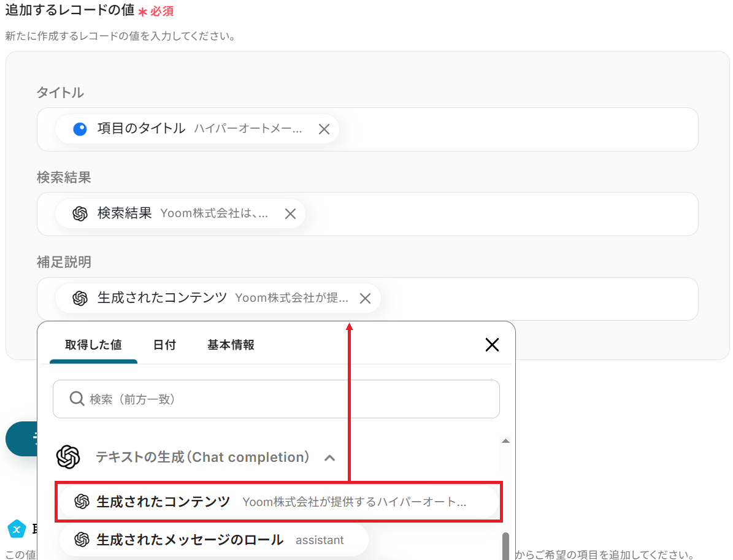This screenshot has width=733, height=560.
Task: Click the タイトル field label
Action: click(60, 93)
